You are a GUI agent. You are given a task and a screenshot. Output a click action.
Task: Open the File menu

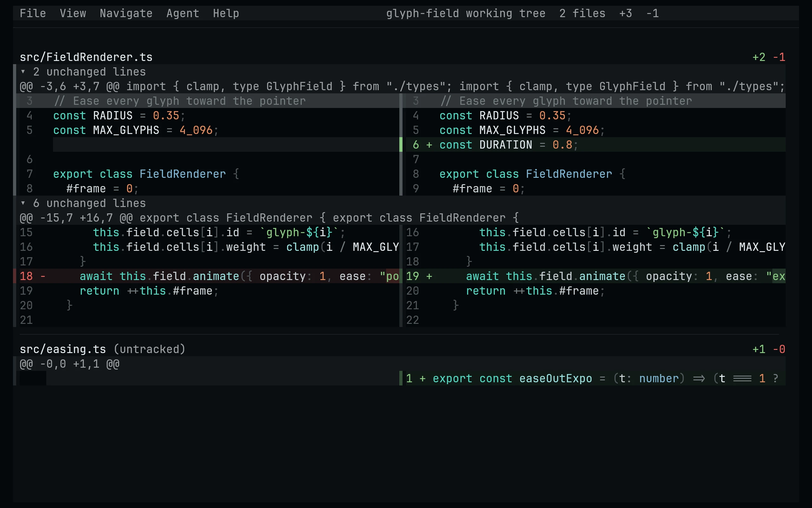(x=33, y=13)
